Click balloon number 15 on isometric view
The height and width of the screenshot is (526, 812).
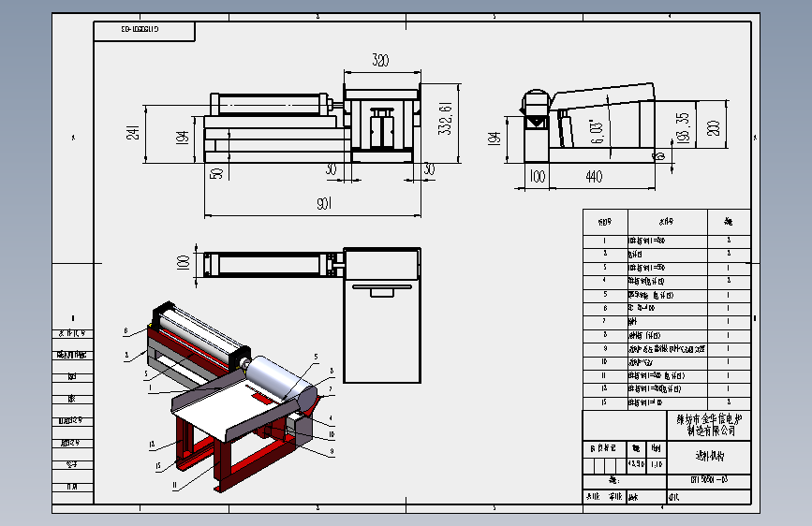click(x=158, y=466)
